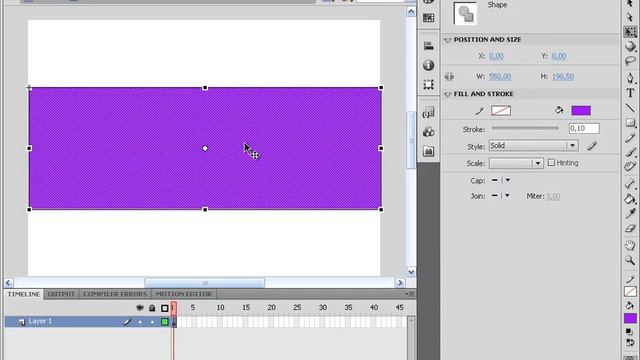Click the Y position value 0,00
Image resolution: width=640 pixels, height=360 pixels.
(559, 56)
